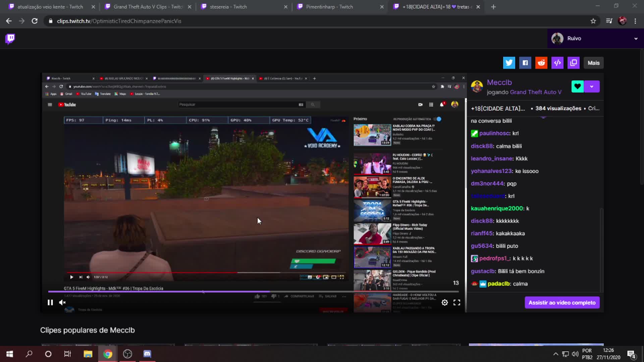Viewport: 644px width, 362px height.
Task: Show hidden system tray icons
Action: click(556, 354)
